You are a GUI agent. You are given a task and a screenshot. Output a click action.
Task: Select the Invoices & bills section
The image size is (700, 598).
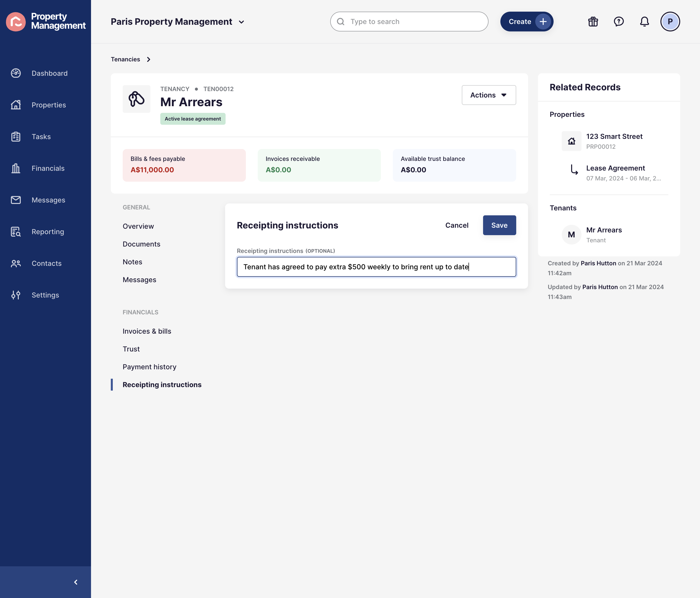pyautogui.click(x=147, y=331)
